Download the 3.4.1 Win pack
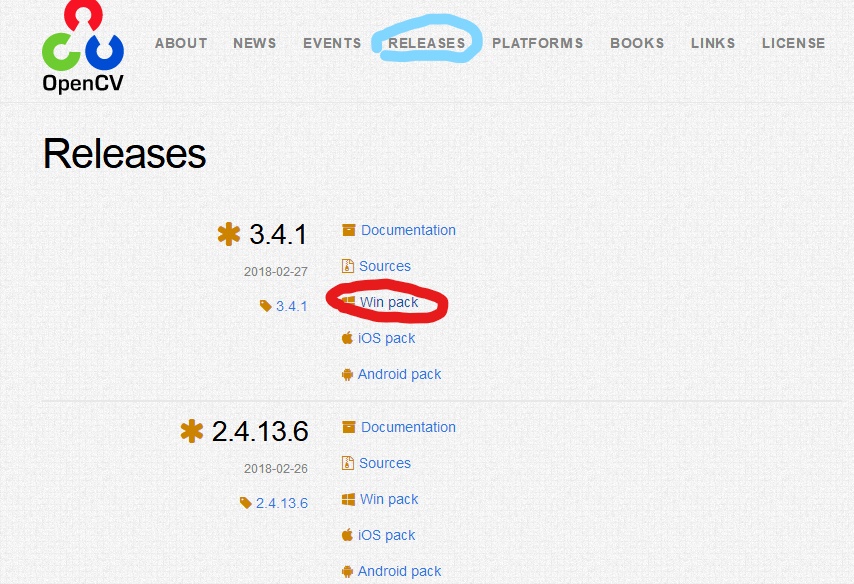 tap(389, 302)
